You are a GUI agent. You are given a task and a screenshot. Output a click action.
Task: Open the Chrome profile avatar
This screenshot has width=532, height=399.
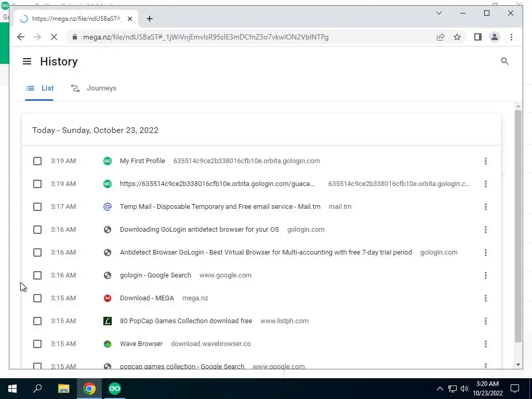click(x=495, y=37)
